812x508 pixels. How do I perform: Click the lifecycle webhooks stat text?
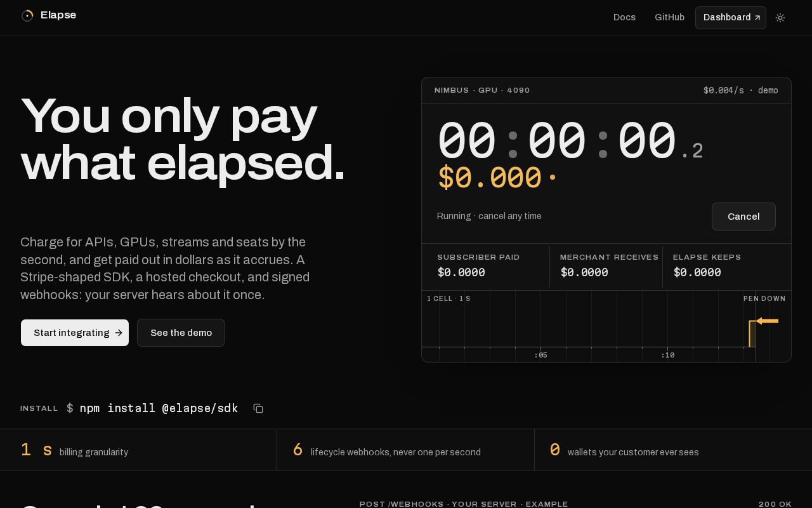[396, 452]
